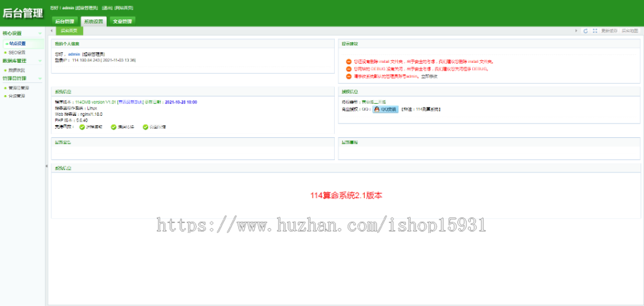Click the 网站首页 link in the header

coord(124,8)
